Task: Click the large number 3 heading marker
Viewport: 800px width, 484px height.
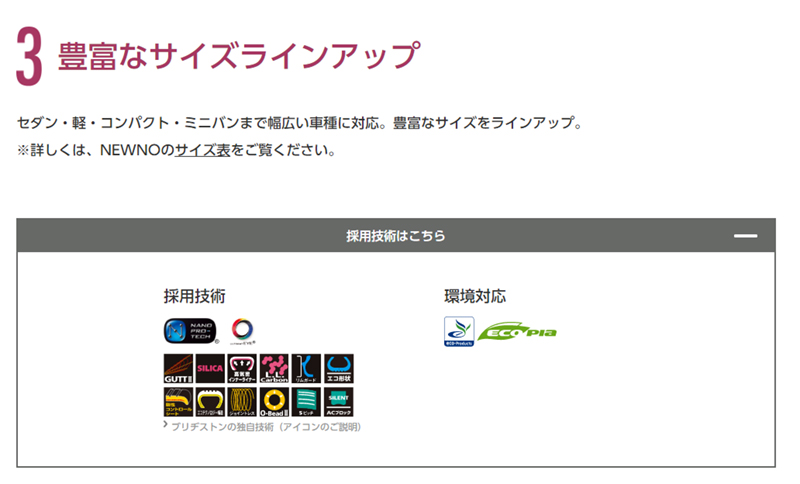Action: (29, 56)
